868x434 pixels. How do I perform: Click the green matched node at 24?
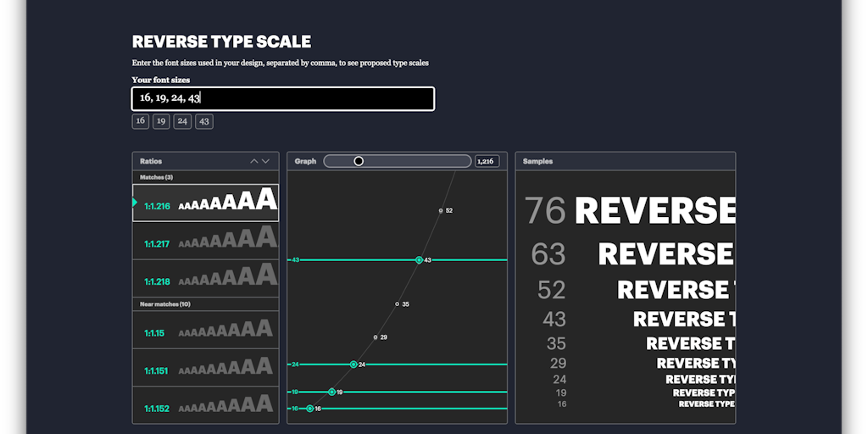tap(353, 364)
